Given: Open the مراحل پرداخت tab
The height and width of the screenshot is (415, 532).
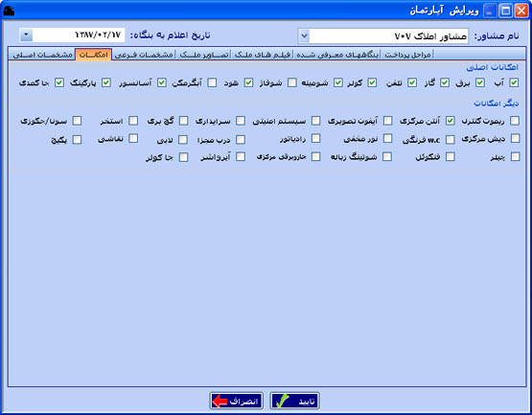Looking at the screenshot, I should 407,55.
